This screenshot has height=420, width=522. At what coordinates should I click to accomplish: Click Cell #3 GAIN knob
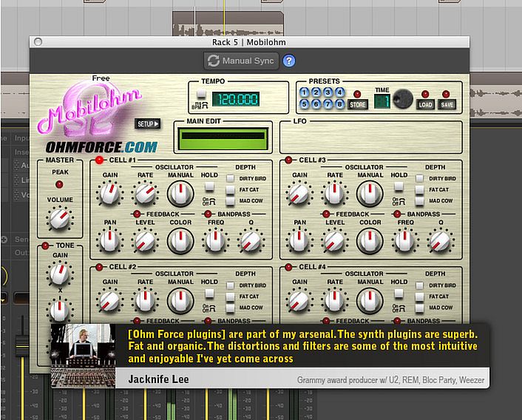pyautogui.click(x=299, y=194)
